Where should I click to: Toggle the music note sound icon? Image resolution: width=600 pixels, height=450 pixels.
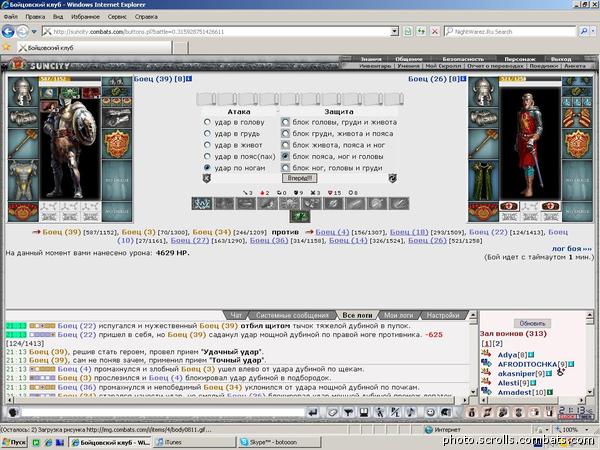pyautogui.click(x=411, y=412)
